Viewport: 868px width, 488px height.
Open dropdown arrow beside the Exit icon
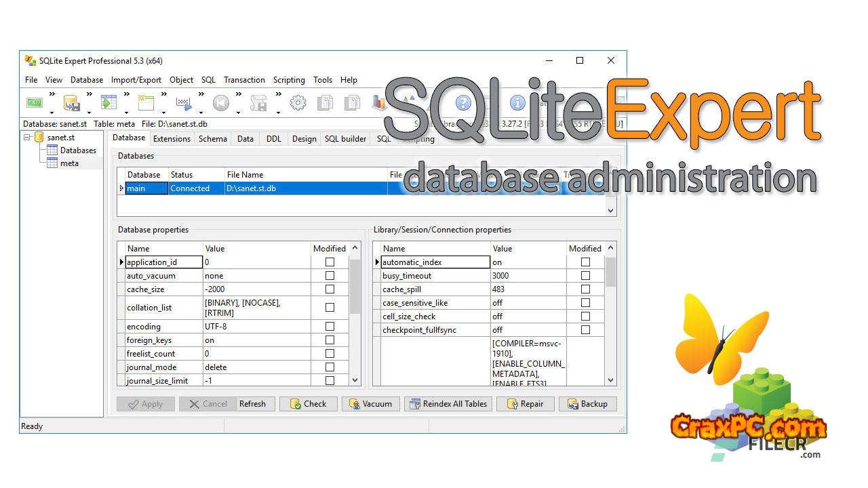pos(52,113)
